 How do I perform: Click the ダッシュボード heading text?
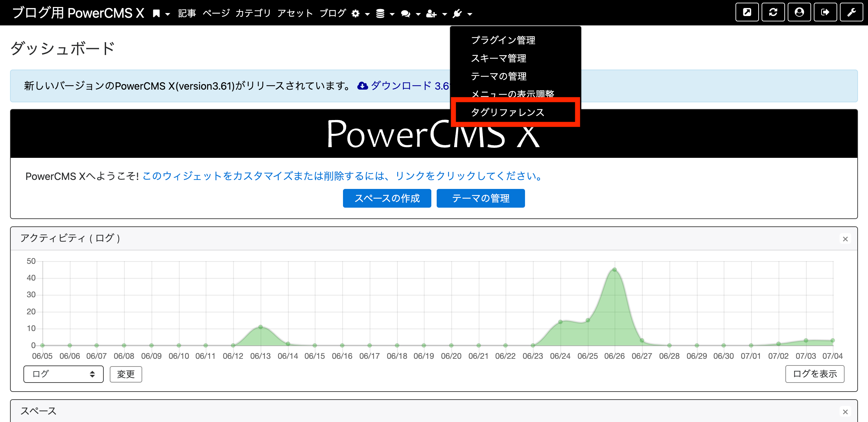pyautogui.click(x=63, y=48)
